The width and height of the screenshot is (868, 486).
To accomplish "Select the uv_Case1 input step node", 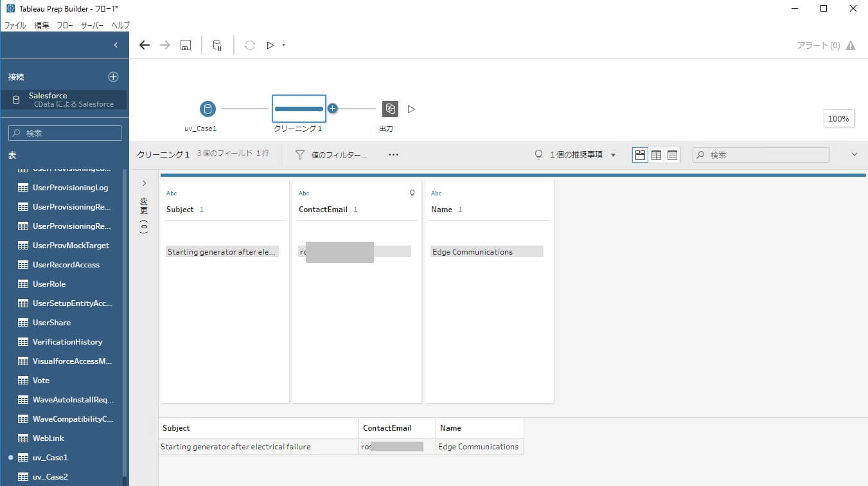I will click(207, 109).
